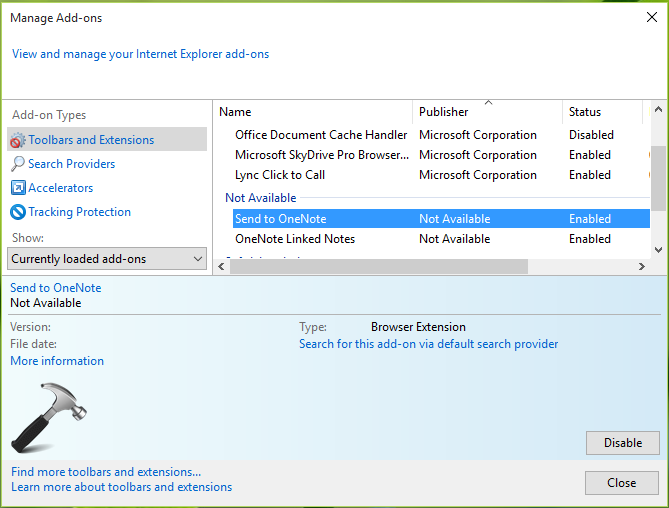Sort the list by Name column
This screenshot has height=508, width=669.
315,112
